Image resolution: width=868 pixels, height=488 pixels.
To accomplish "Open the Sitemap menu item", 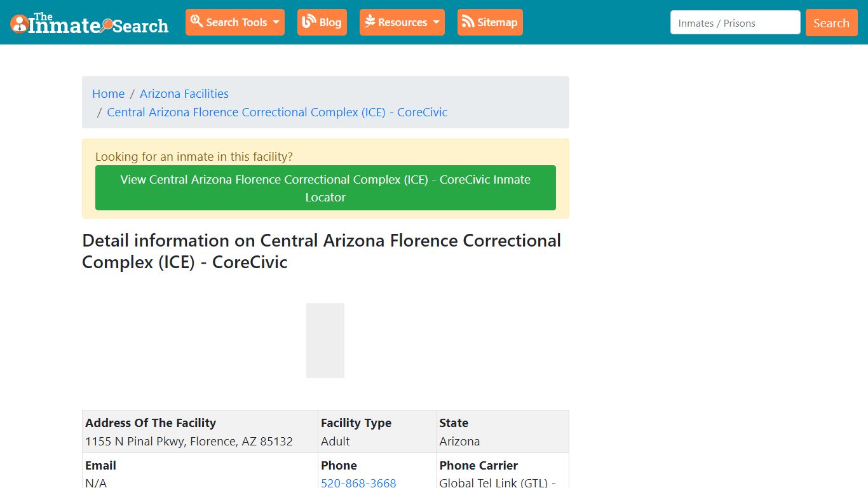I will click(x=490, y=22).
